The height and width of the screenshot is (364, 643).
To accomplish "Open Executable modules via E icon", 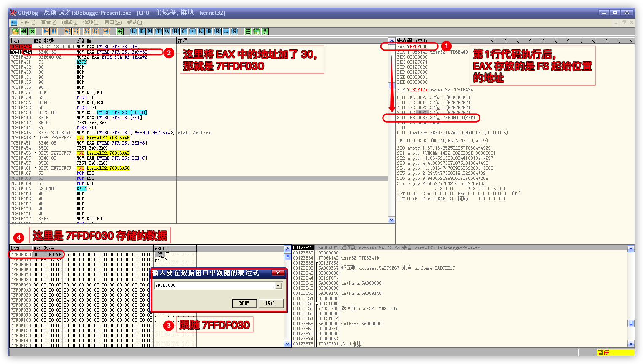I will pyautogui.click(x=142, y=31).
